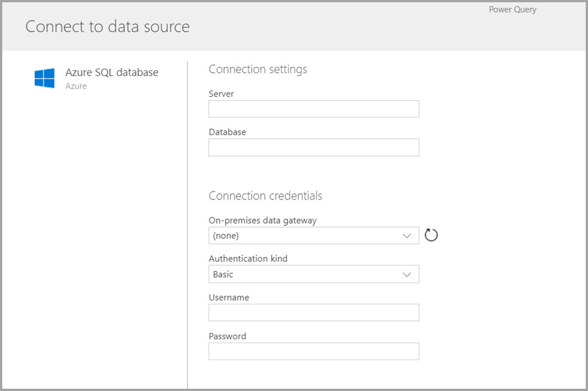Click the Connection settings section heading
This screenshot has width=588, height=391.
pyautogui.click(x=258, y=69)
